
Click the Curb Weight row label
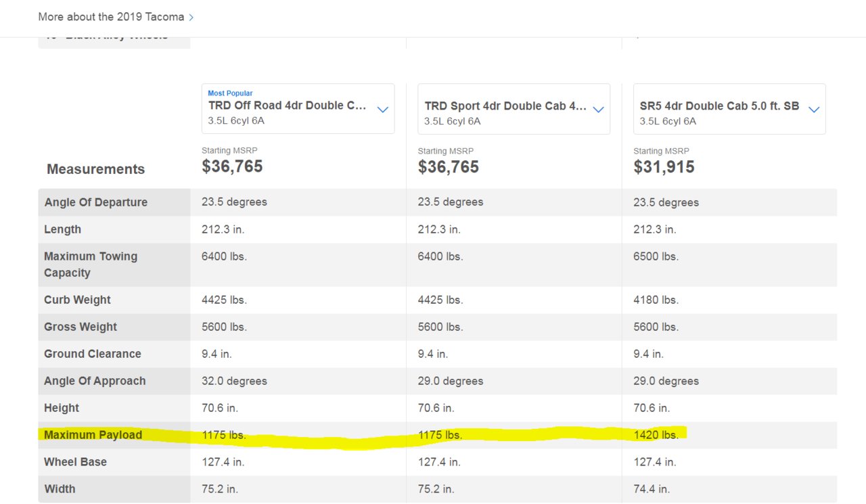tap(77, 300)
